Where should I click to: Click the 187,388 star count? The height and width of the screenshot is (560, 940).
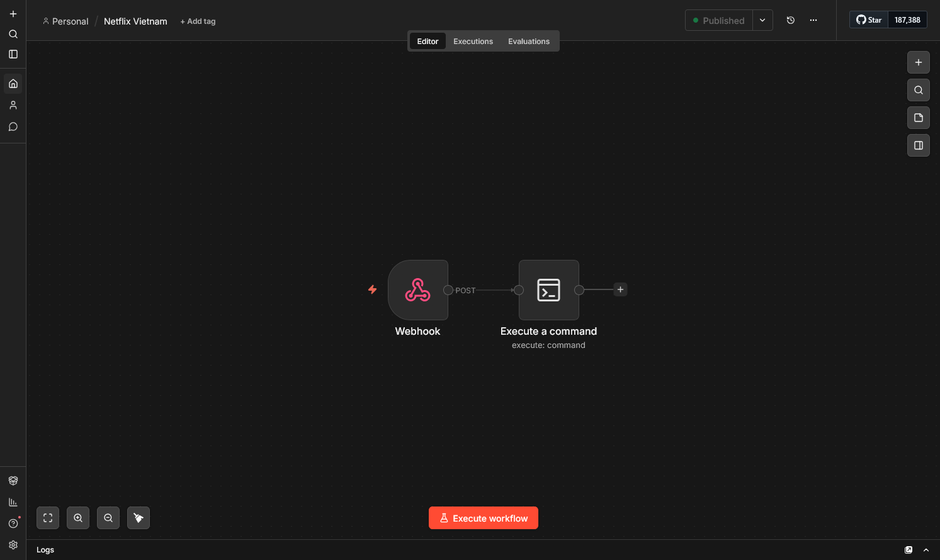[x=907, y=20]
